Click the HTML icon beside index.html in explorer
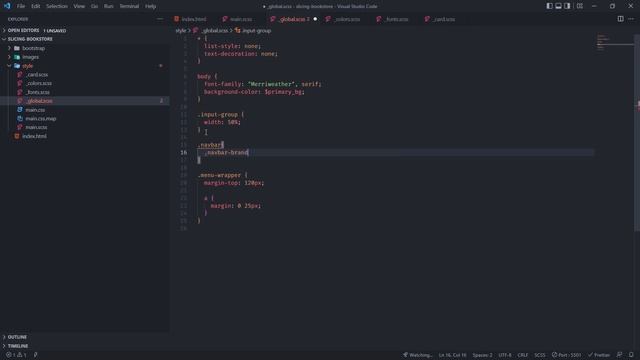Screen dimensions: 640x360 17,136
